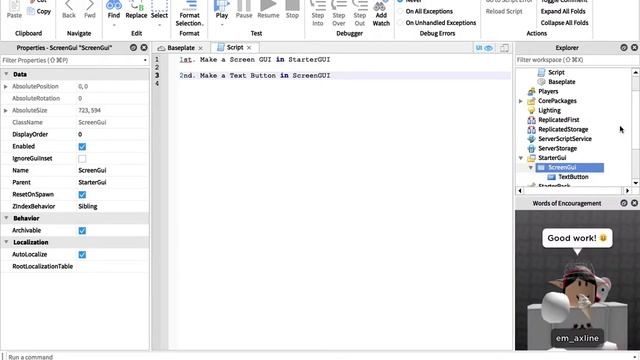Click Reload Script action
This screenshot has width=640, height=360.
[x=504, y=11]
